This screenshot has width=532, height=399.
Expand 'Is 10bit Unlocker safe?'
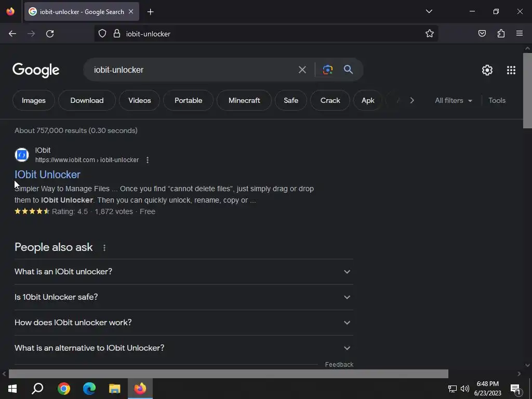pyautogui.click(x=183, y=297)
